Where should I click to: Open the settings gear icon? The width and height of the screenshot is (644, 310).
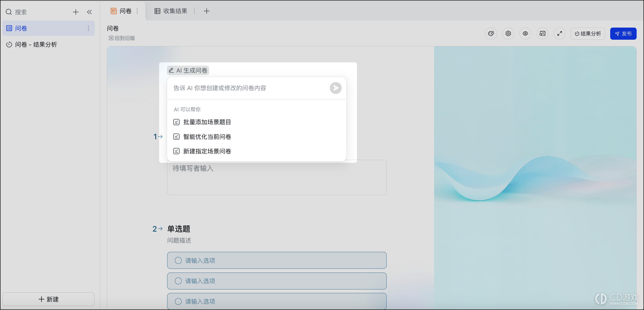tap(508, 34)
